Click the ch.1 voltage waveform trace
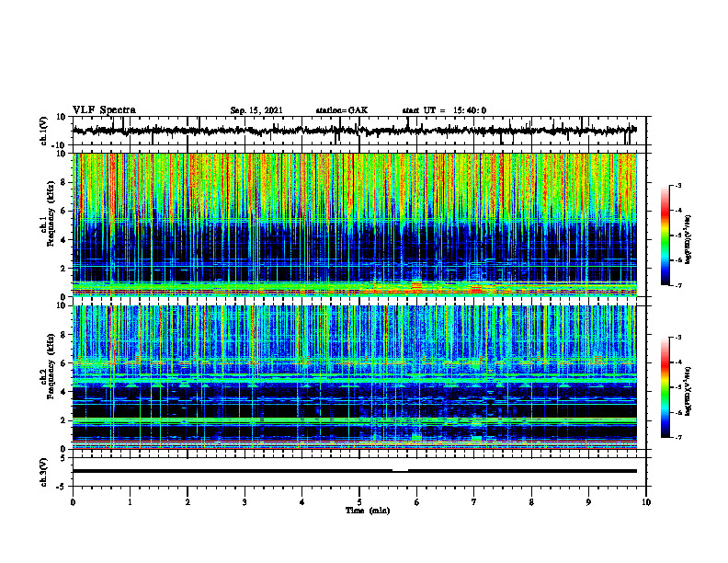The height and width of the screenshot is (563, 728). tap(355, 131)
